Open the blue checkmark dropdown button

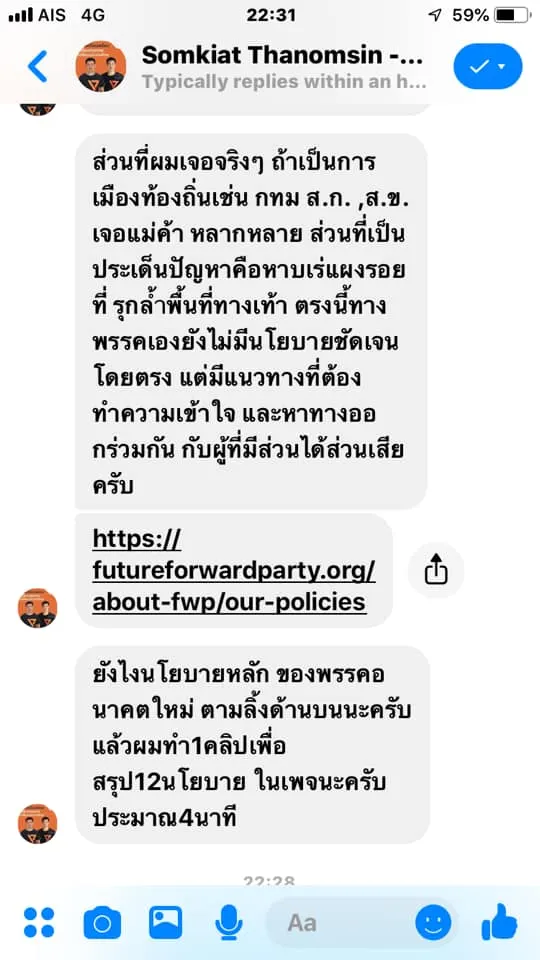point(488,66)
